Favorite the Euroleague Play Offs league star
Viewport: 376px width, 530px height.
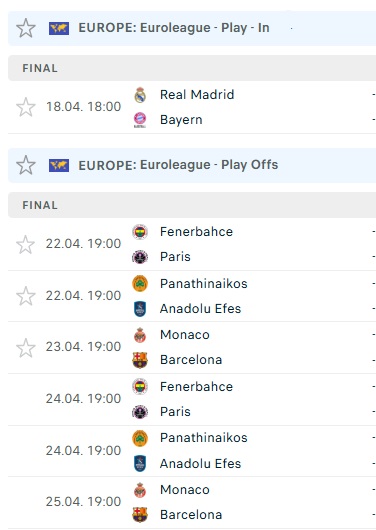point(26,165)
